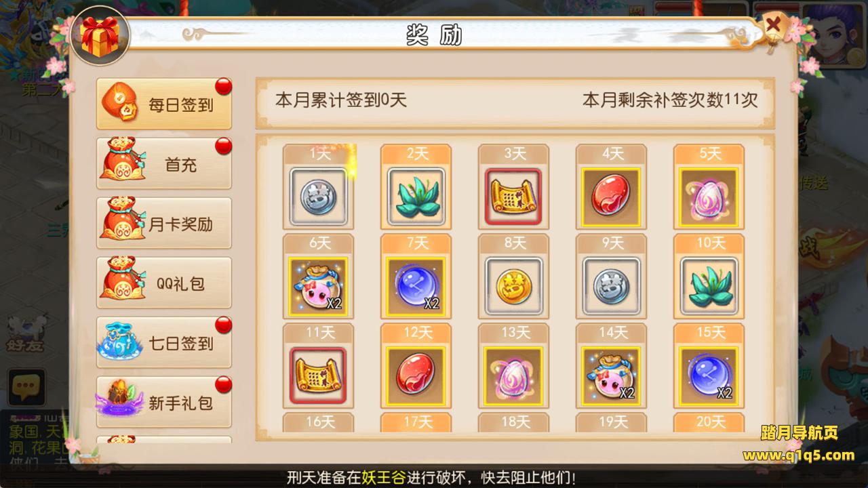Viewport: 868px width, 488px height.
Task: Pick the day 4 red gem reward
Action: [x=611, y=197]
